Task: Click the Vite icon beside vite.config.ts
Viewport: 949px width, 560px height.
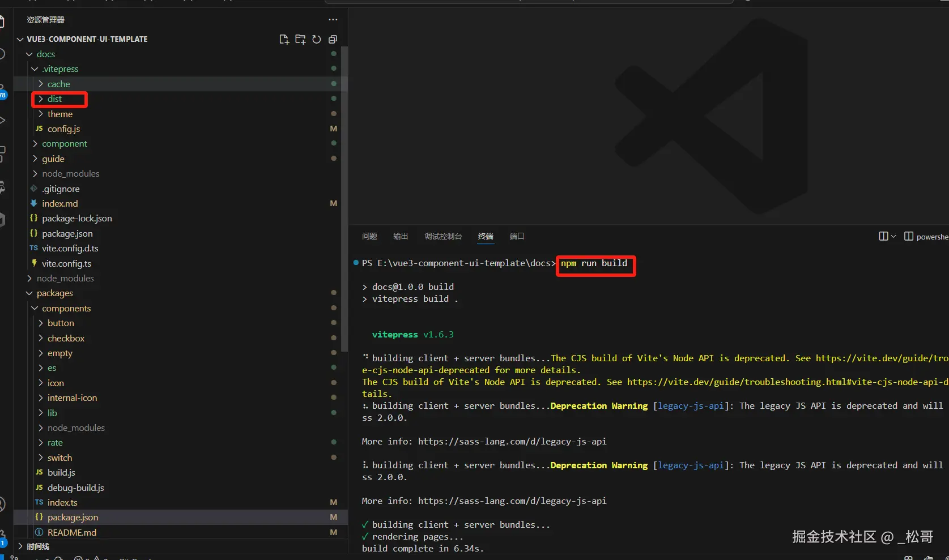Action: (x=34, y=263)
